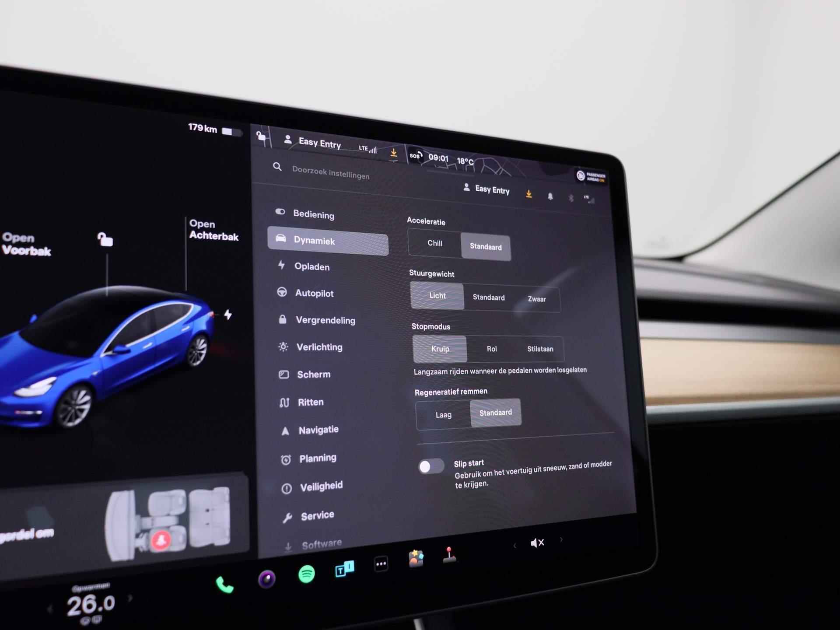
Task: Open Opladen settings section
Action: pos(329,266)
